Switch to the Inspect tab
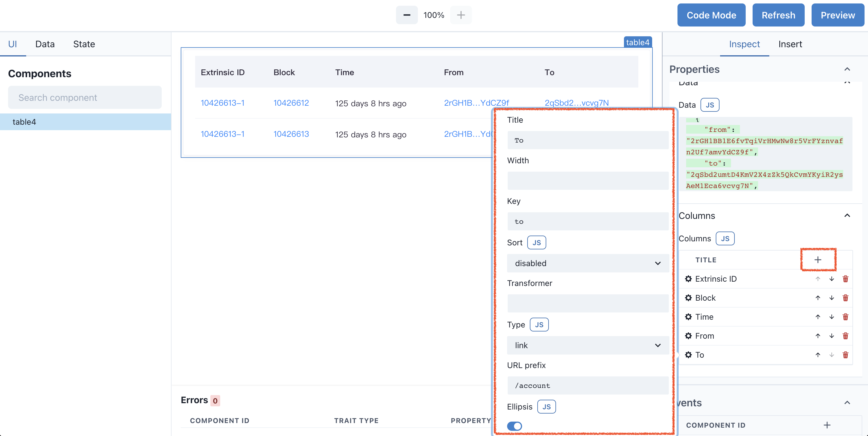The image size is (868, 436). pyautogui.click(x=744, y=44)
